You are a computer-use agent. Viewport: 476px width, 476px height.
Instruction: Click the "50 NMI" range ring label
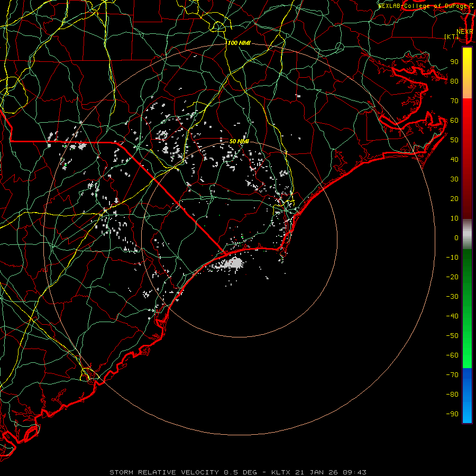click(x=239, y=141)
